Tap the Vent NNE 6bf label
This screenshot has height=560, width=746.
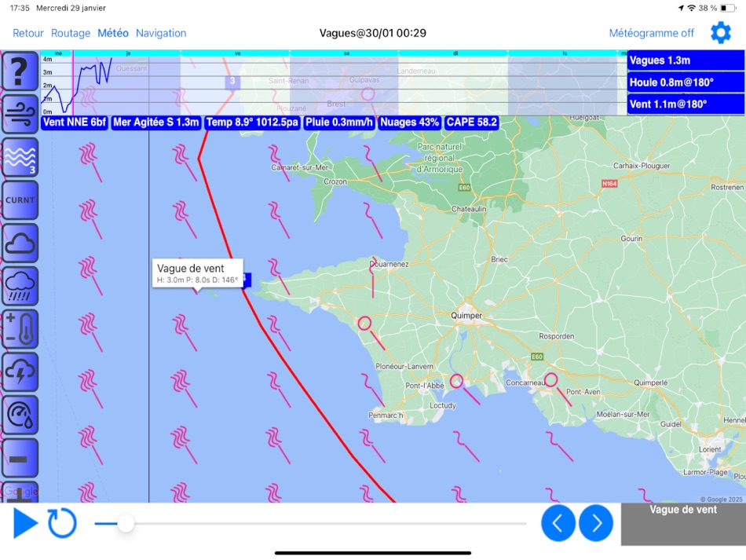click(75, 123)
